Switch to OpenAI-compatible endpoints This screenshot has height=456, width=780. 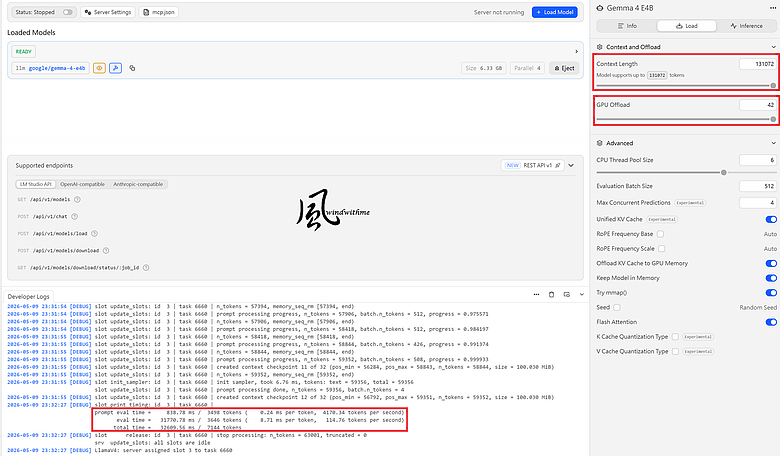(83, 184)
